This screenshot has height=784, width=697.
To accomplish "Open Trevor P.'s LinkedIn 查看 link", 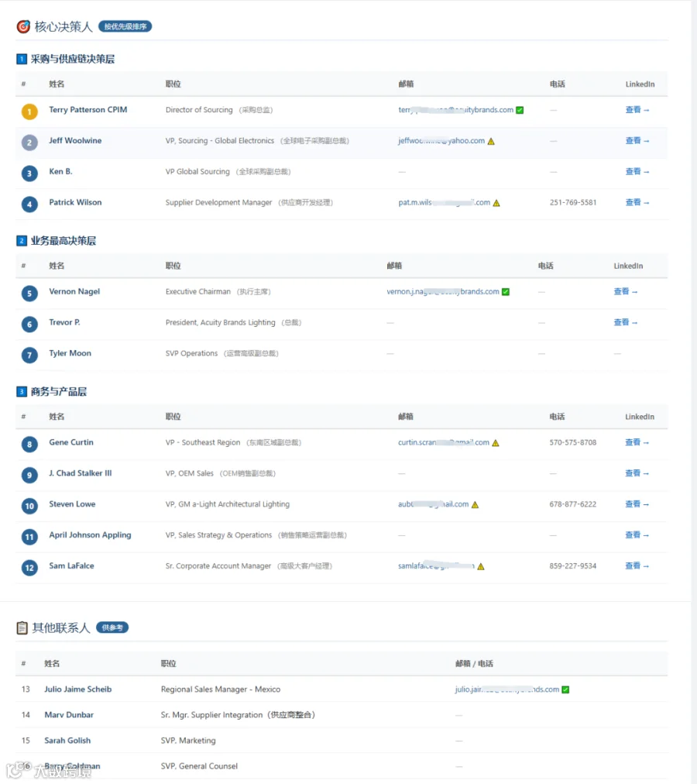I will 626,322.
